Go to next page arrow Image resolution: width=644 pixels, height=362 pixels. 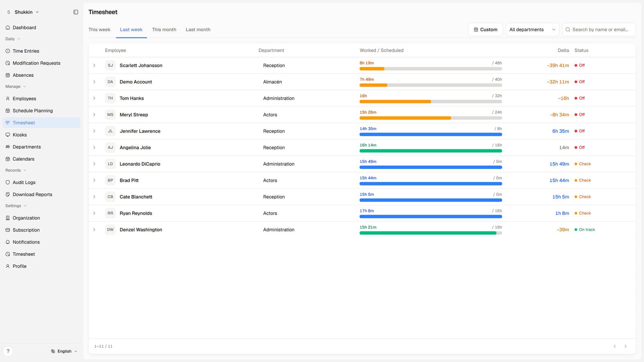pyautogui.click(x=626, y=346)
